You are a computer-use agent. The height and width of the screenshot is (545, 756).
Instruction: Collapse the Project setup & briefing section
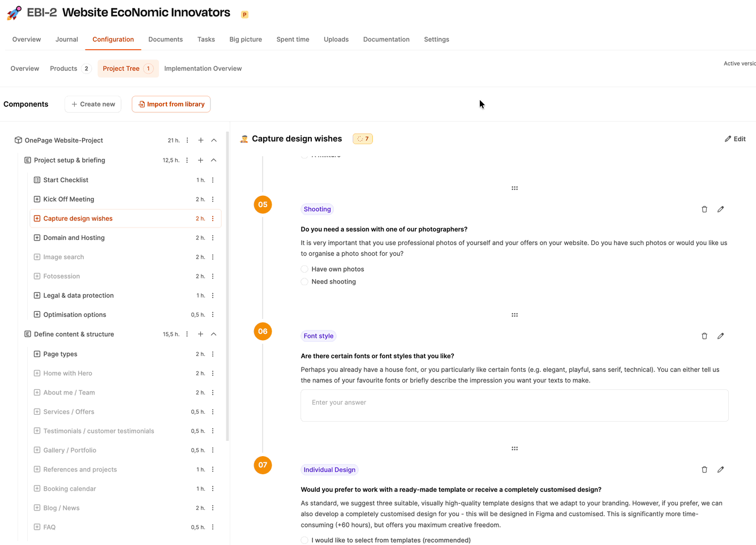[x=214, y=160]
